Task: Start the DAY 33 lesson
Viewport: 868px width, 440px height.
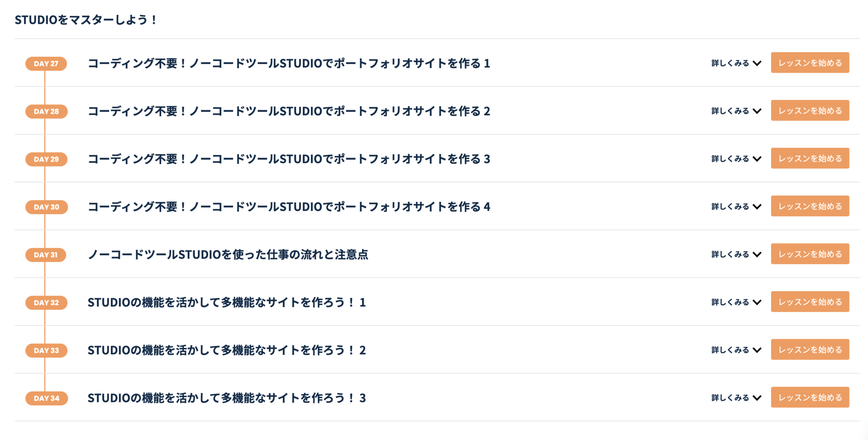Action: point(810,350)
